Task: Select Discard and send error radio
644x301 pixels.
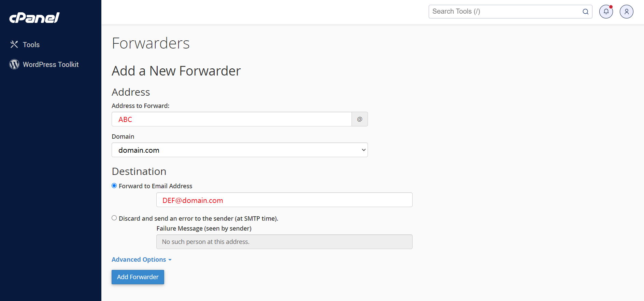Action: point(114,218)
